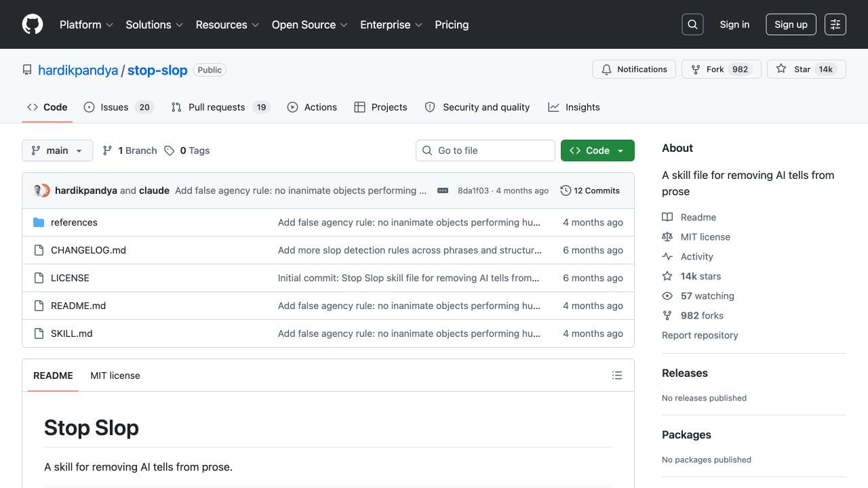The height and width of the screenshot is (488, 868).
Task: Open the CHANGELOG.md file
Action: tap(88, 250)
